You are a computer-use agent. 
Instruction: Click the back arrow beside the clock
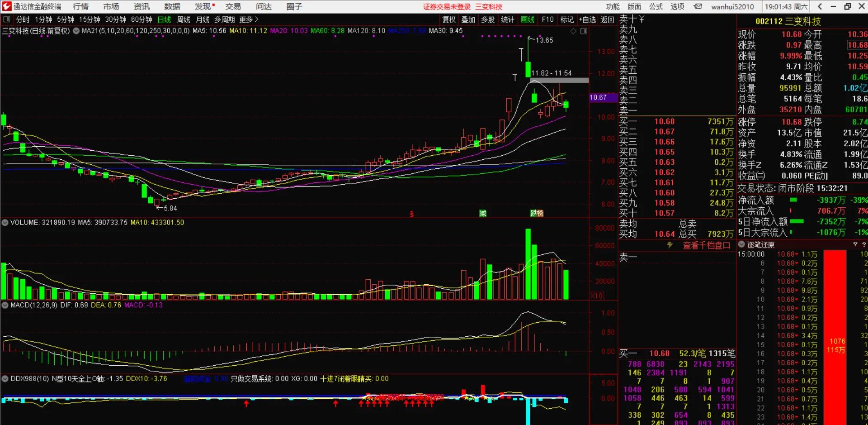[x=820, y=6]
